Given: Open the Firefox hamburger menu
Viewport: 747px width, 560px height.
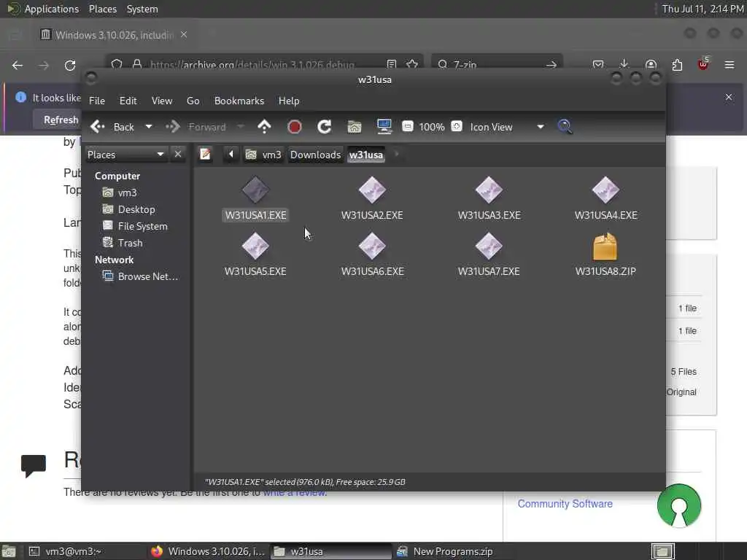Looking at the screenshot, I should [729, 65].
